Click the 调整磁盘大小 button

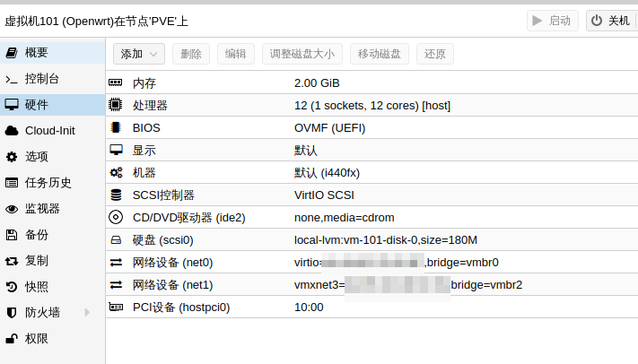[x=302, y=54]
